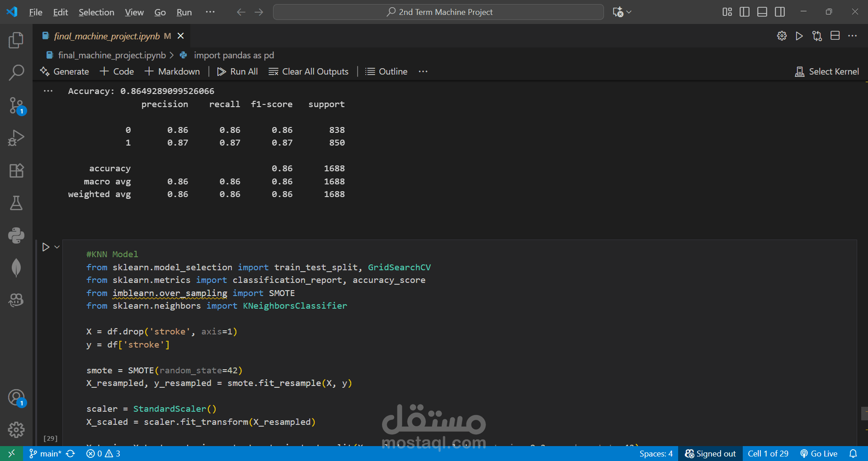Open the Python sidebar view
Viewport: 868px width, 461px height.
(x=16, y=235)
